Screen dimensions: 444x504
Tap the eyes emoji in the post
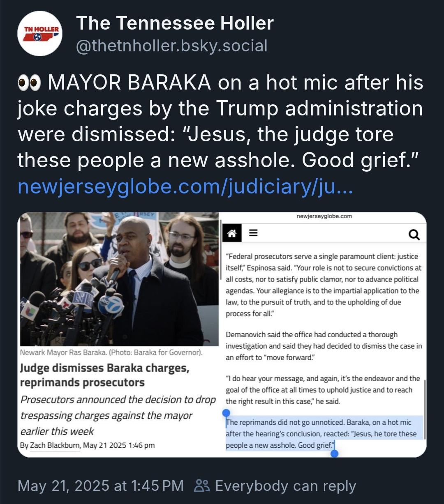tap(30, 83)
